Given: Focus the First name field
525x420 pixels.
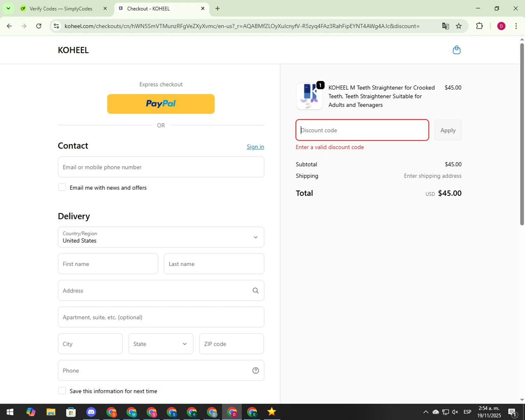Looking at the screenshot, I should (108, 264).
